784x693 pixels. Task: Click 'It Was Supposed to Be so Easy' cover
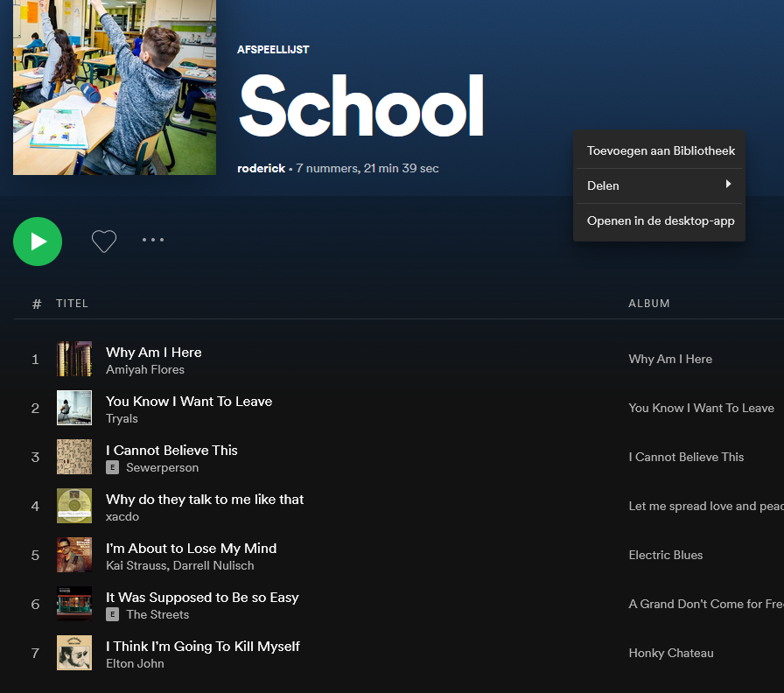coord(74,604)
